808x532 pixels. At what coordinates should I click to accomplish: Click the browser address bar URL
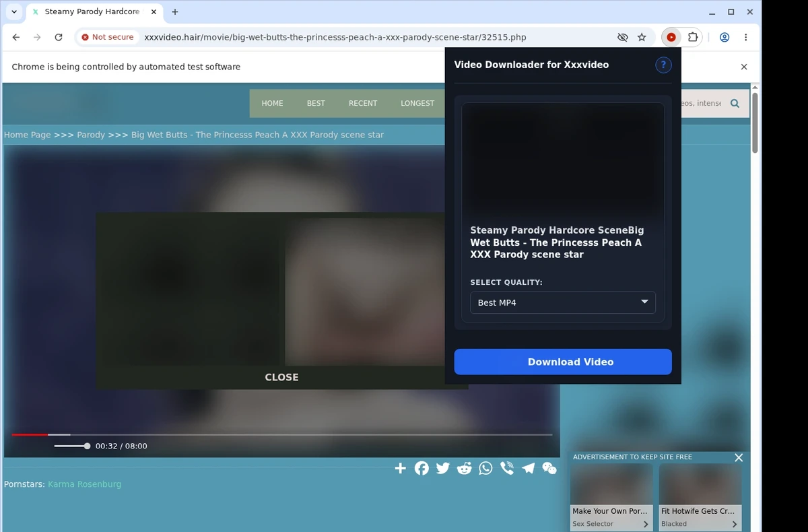335,38
